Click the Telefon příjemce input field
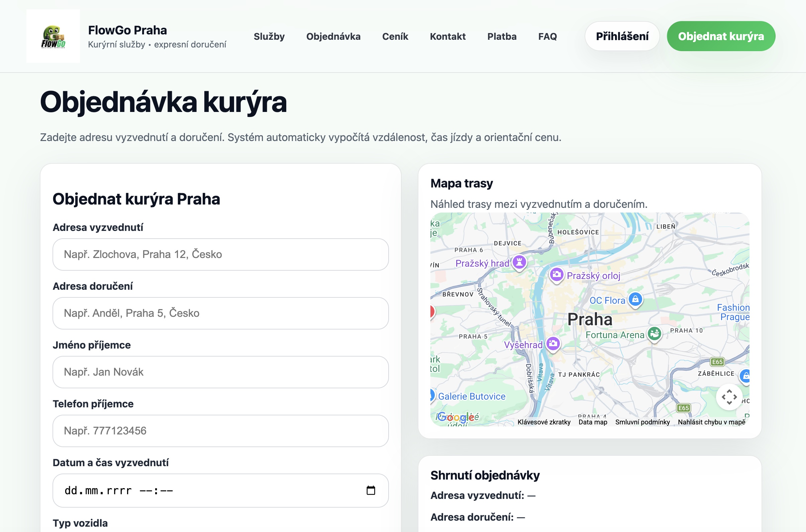The width and height of the screenshot is (806, 532). point(221,431)
